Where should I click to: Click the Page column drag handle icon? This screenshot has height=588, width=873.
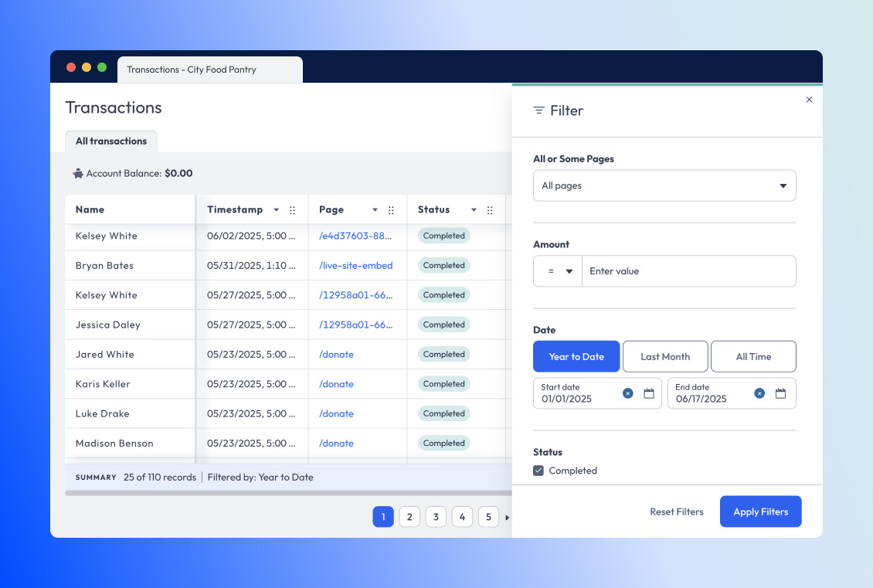point(391,210)
